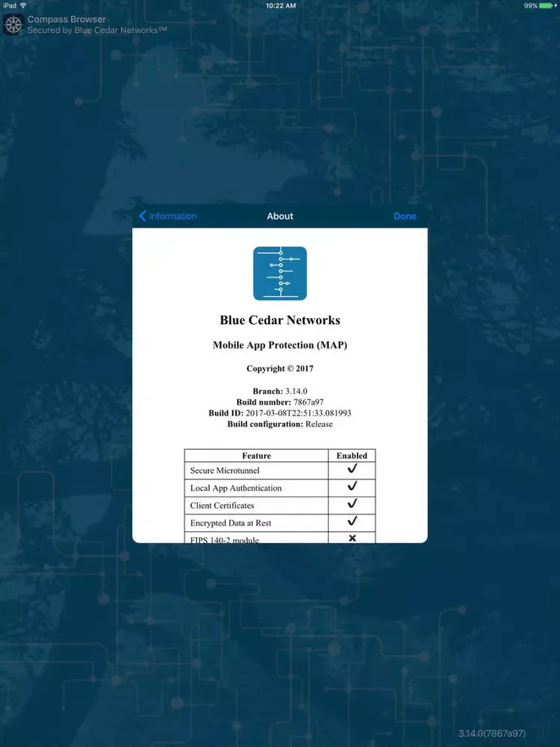Click the "Copyright © 2017" text
560x747 pixels.
pos(280,368)
